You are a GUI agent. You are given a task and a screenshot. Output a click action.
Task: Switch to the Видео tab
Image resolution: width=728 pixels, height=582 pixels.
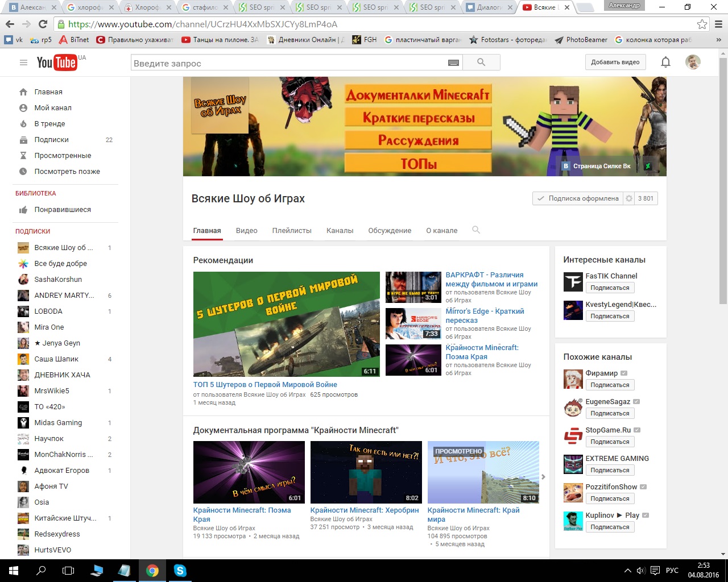pos(246,231)
